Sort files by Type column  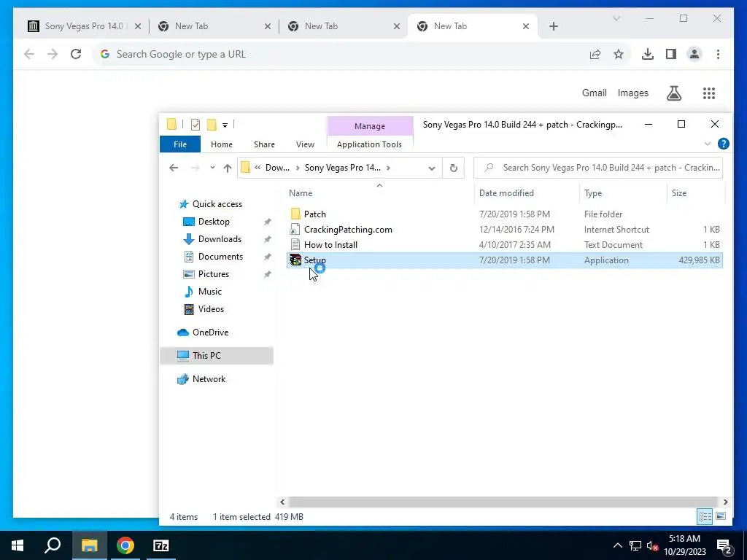(x=593, y=192)
